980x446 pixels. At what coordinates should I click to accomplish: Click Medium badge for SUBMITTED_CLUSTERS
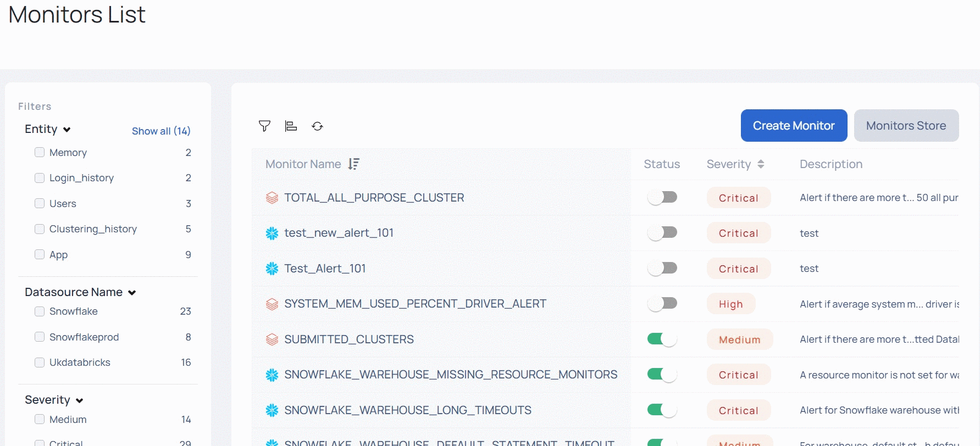(740, 339)
